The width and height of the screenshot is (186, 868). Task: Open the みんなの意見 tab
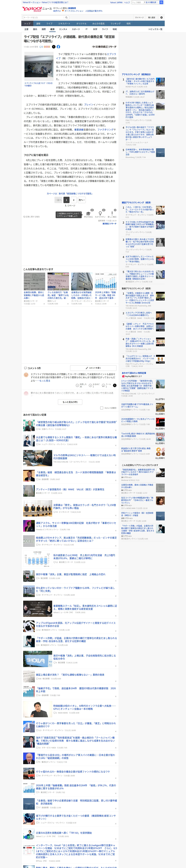point(98,24)
